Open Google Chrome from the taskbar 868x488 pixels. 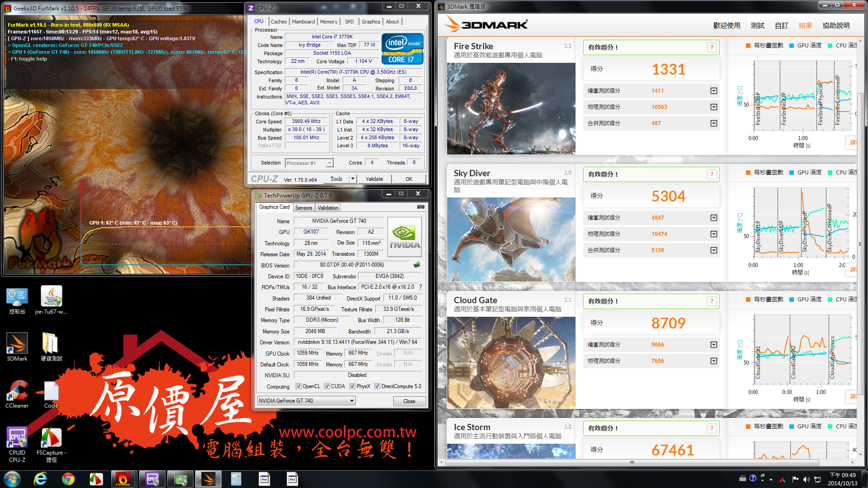[68, 479]
